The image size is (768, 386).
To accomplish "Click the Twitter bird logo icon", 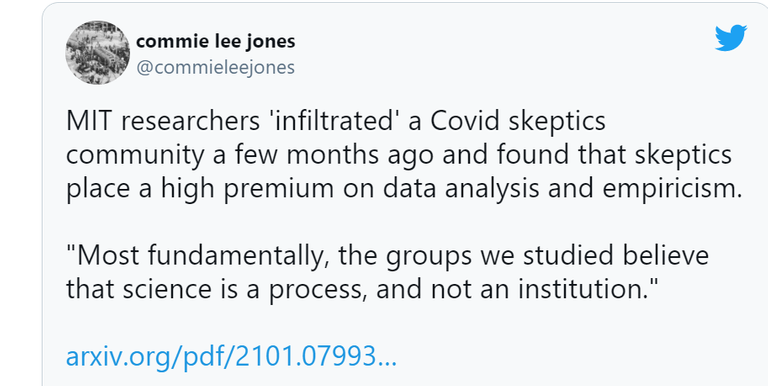I will [x=731, y=38].
